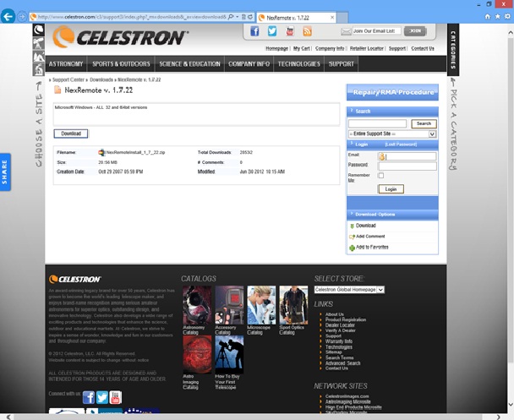This screenshot has width=514, height=420.
Task: Open Twitter icon in header bar
Action: [x=272, y=31]
